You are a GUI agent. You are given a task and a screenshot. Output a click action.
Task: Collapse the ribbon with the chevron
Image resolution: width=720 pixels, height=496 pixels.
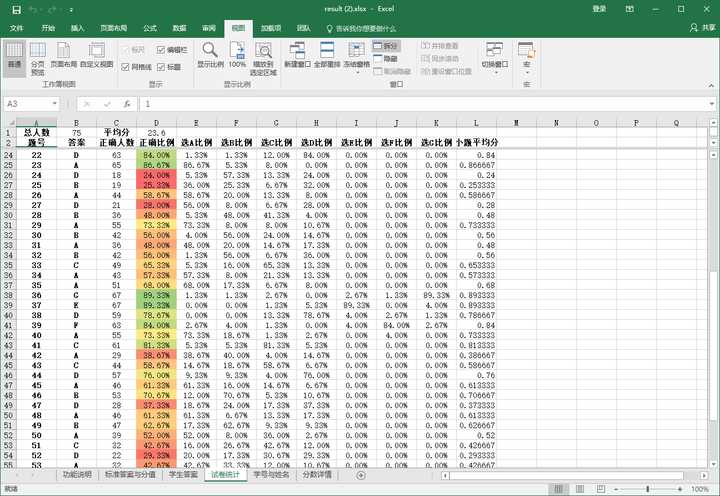coord(711,85)
